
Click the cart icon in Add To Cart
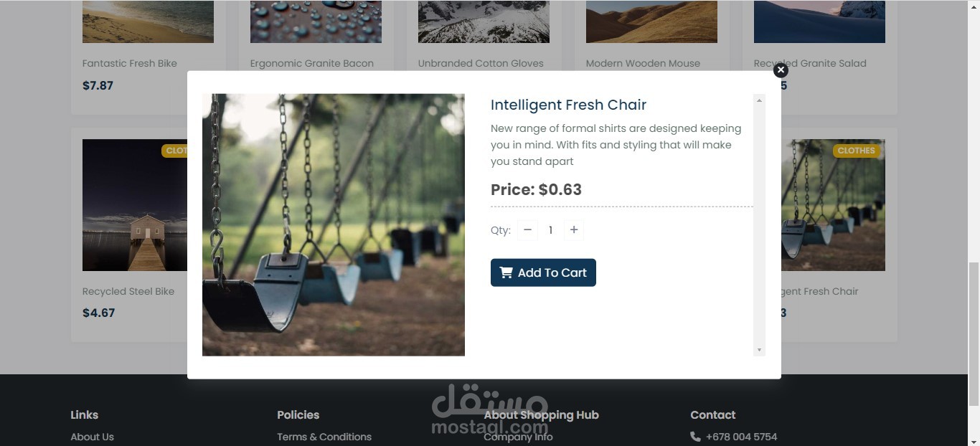click(x=507, y=272)
